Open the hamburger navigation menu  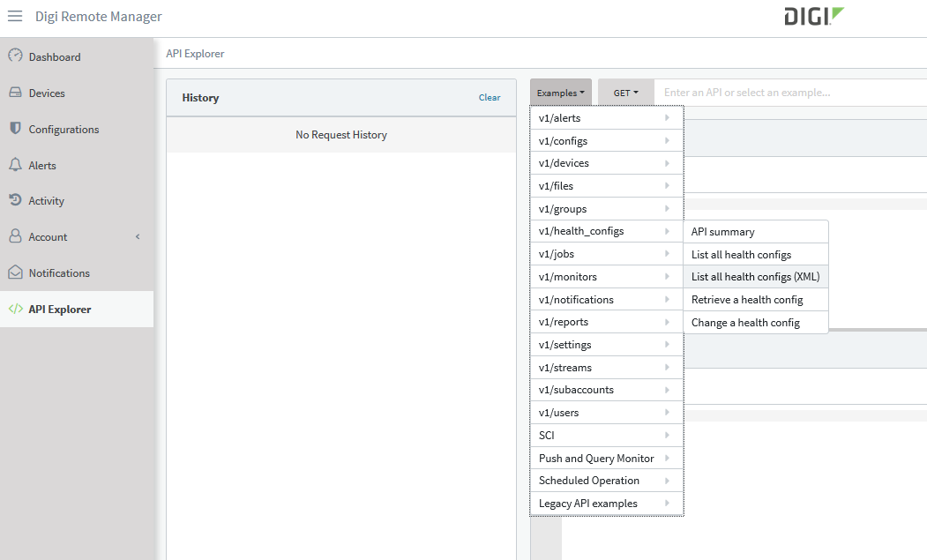click(15, 16)
